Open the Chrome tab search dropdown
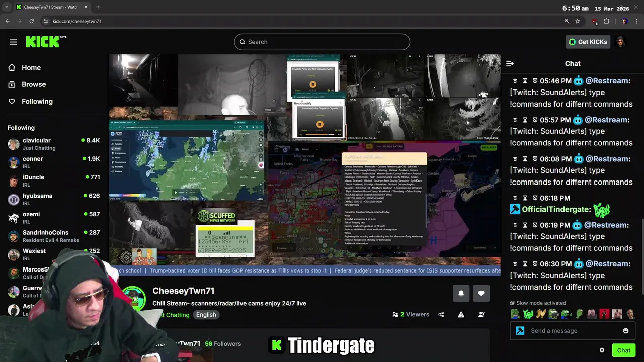The width and height of the screenshot is (644, 362). (x=7, y=7)
